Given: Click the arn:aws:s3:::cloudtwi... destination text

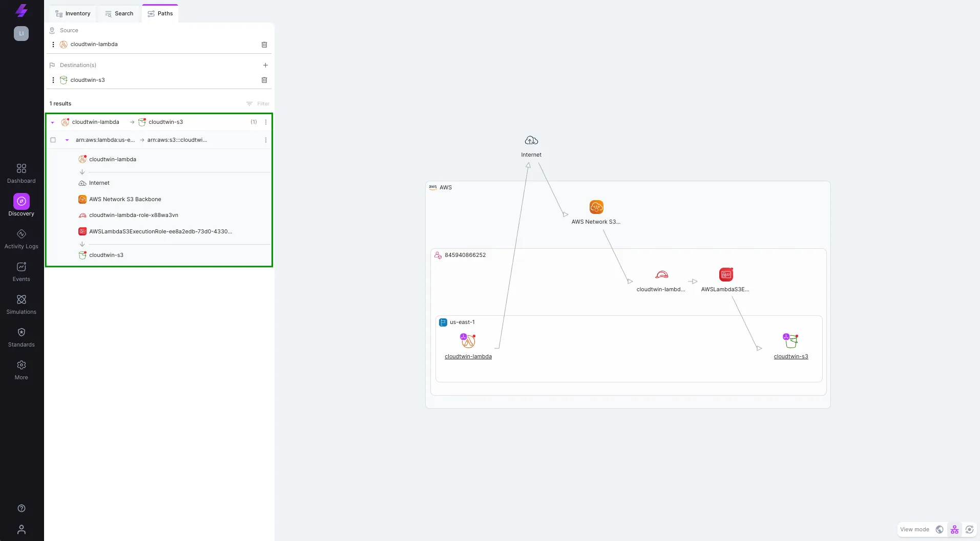Looking at the screenshot, I should (x=177, y=140).
